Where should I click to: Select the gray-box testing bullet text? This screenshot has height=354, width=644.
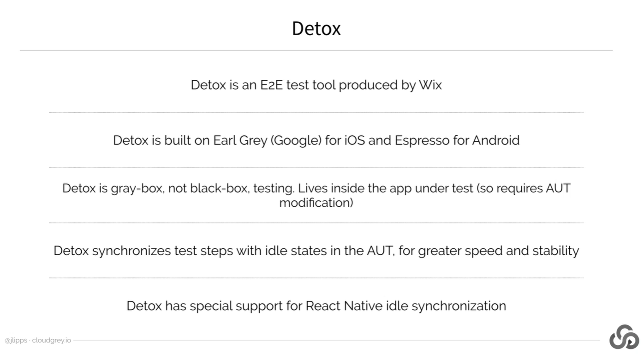tap(316, 189)
